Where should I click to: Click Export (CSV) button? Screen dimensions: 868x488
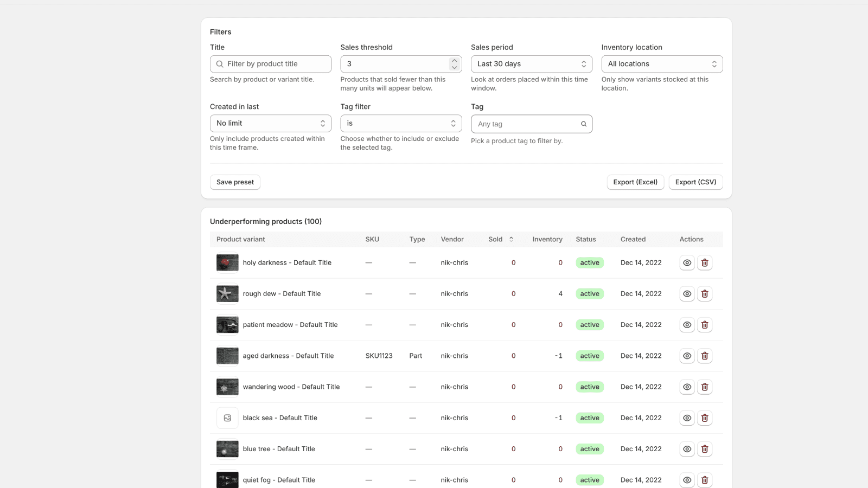(695, 182)
